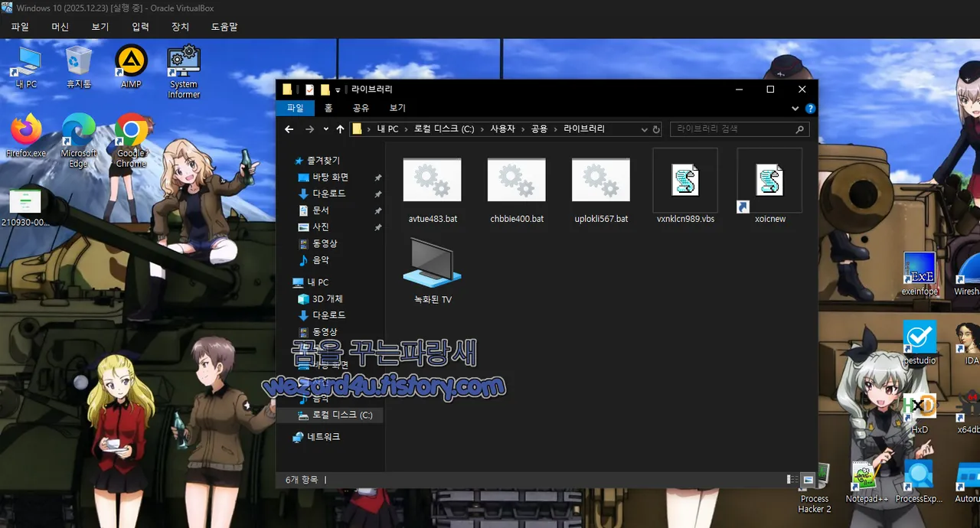Select 바탕 화면 under 즐겨찾기
The width and height of the screenshot is (980, 528).
330,178
